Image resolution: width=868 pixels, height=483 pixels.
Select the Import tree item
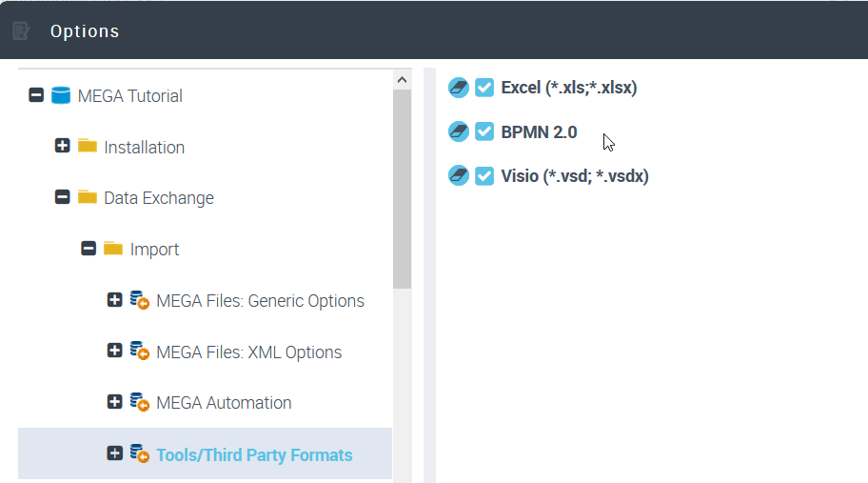154,250
